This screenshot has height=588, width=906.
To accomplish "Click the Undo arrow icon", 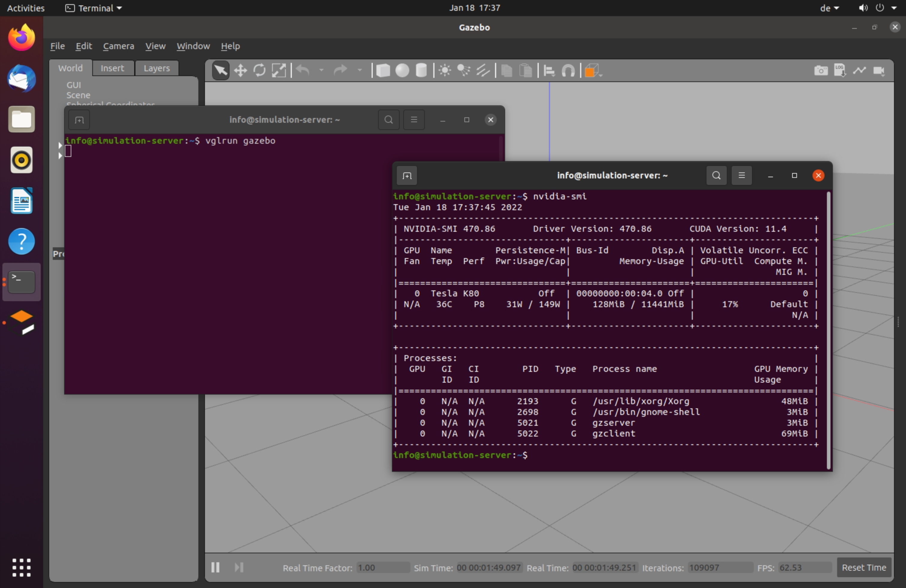I will pyautogui.click(x=303, y=70).
